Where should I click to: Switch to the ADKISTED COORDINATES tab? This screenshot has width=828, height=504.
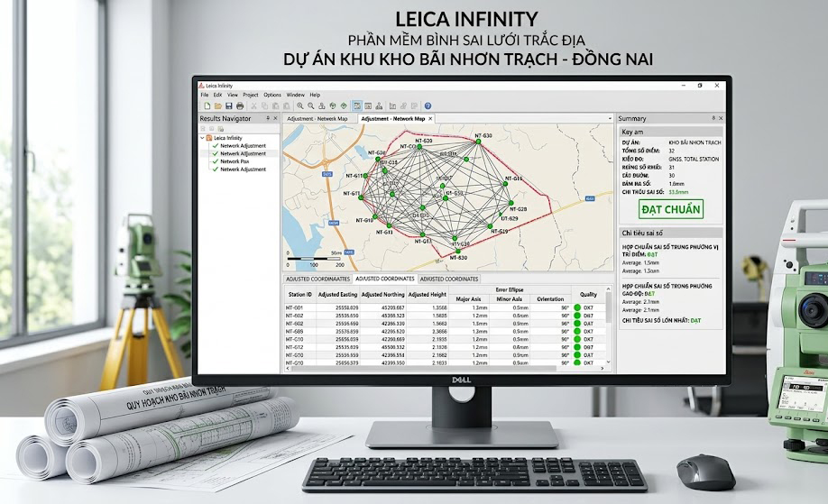[x=449, y=279]
